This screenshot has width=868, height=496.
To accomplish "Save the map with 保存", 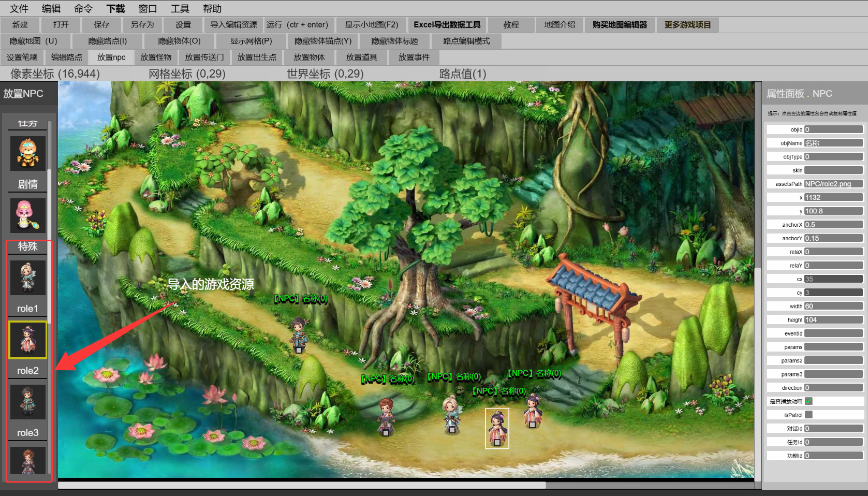I will click(101, 25).
